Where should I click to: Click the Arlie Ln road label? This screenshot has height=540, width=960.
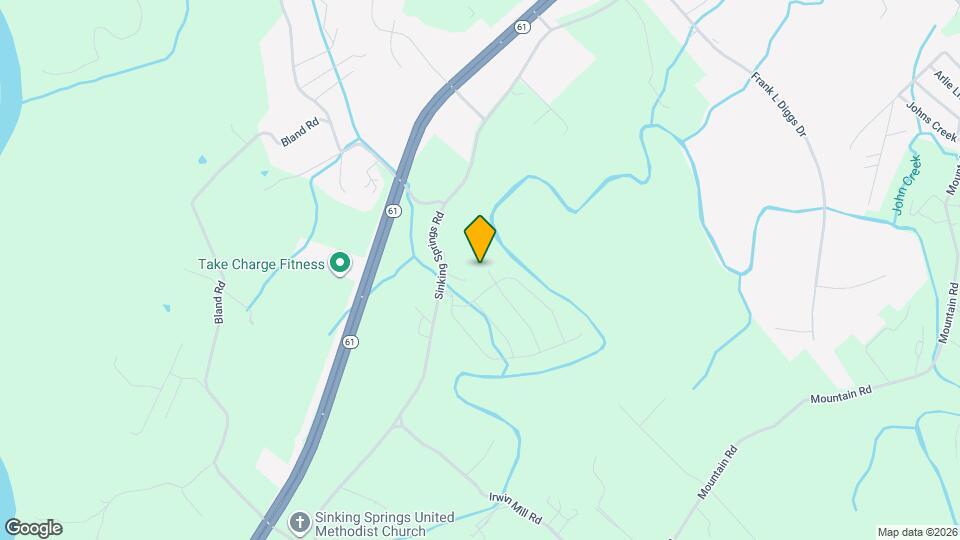pyautogui.click(x=946, y=83)
